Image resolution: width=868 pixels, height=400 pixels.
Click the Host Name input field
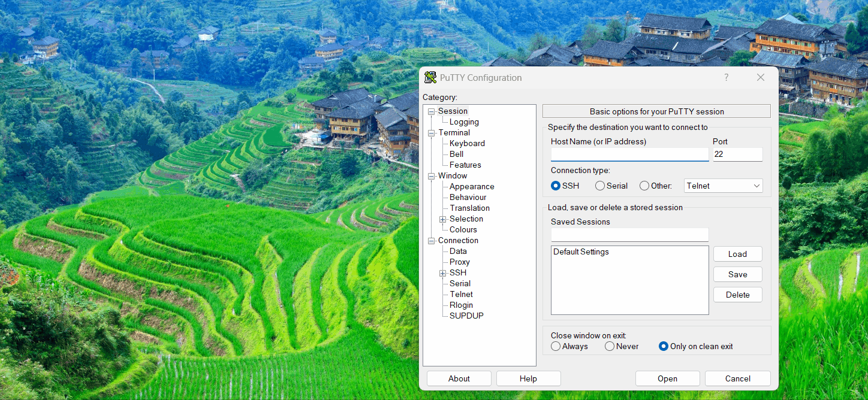tap(629, 154)
